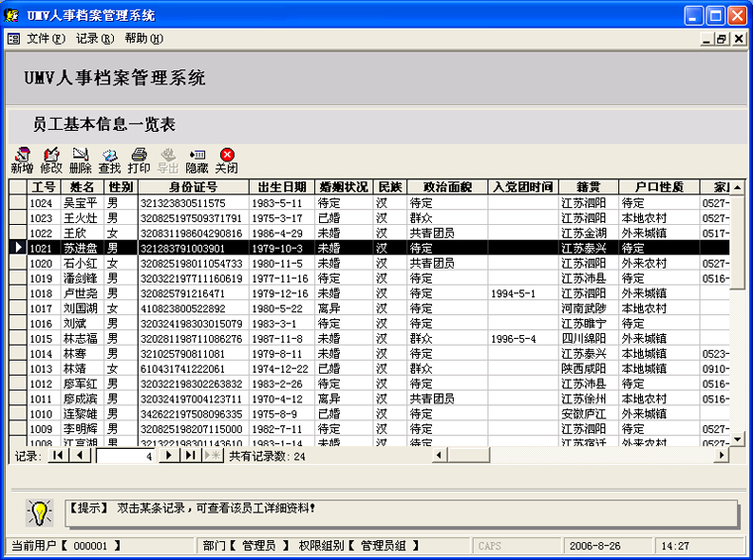
Task: Click the 身份证号 column header
Action: click(x=193, y=186)
